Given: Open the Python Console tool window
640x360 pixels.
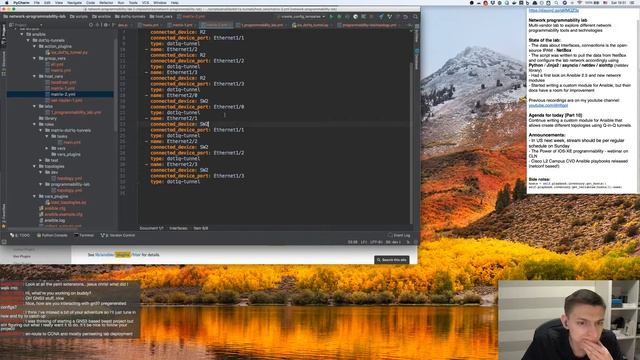Looking at the screenshot, I should tap(52, 236).
